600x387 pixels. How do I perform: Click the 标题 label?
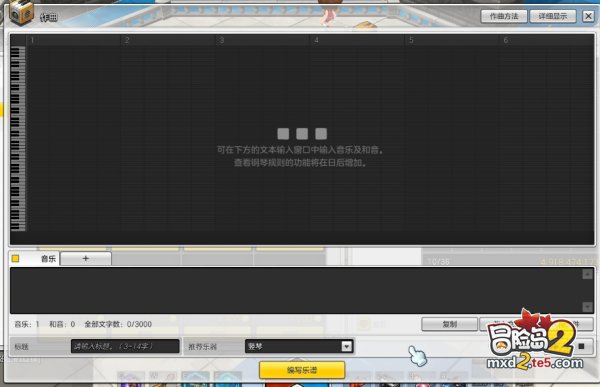21,347
